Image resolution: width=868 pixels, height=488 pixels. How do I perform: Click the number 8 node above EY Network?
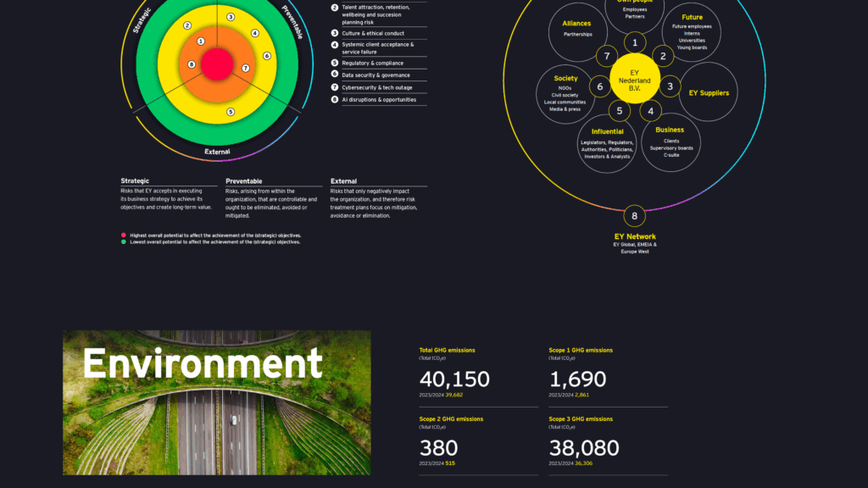[634, 216]
